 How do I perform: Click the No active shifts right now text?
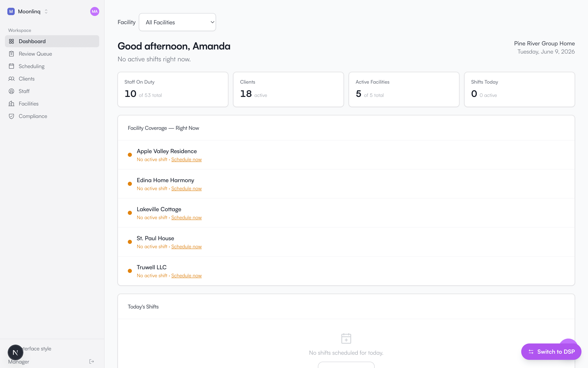coord(154,59)
